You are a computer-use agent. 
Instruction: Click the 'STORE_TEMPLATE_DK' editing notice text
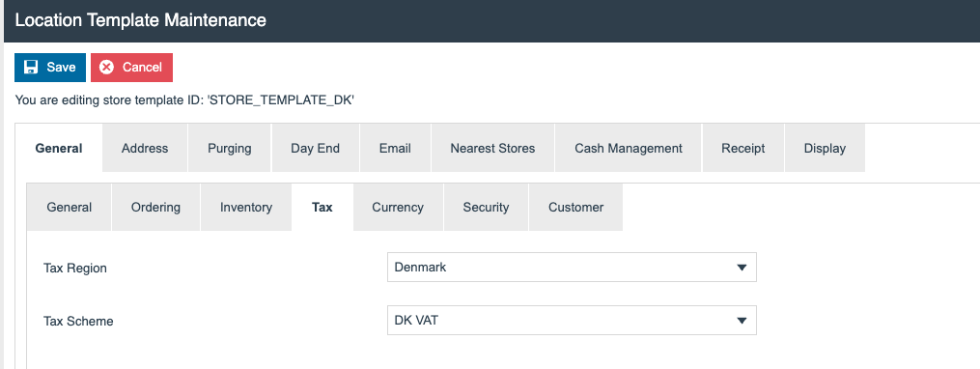click(184, 100)
